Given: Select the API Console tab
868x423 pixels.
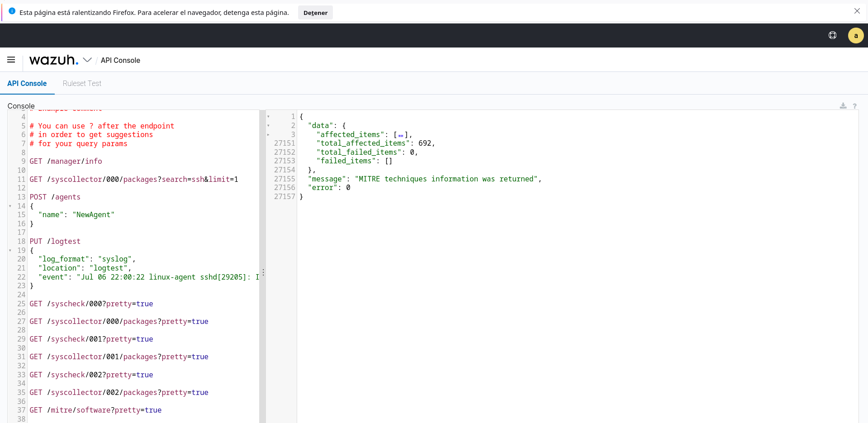Looking at the screenshot, I should 27,83.
